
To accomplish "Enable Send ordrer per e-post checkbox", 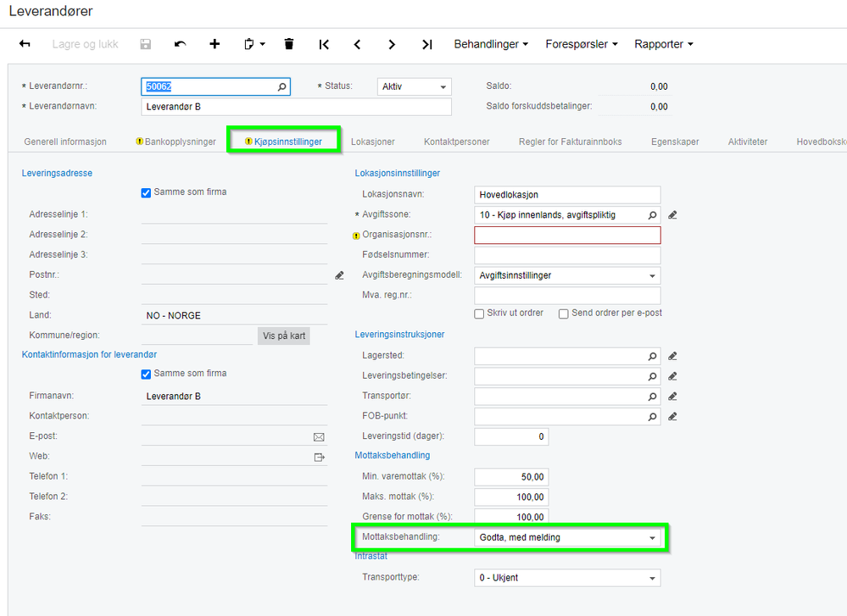I will [564, 314].
